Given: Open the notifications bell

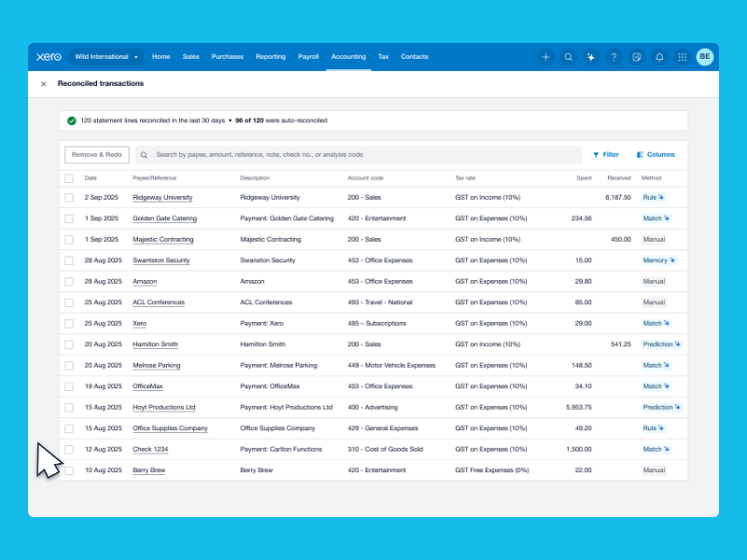Looking at the screenshot, I should pos(659,57).
